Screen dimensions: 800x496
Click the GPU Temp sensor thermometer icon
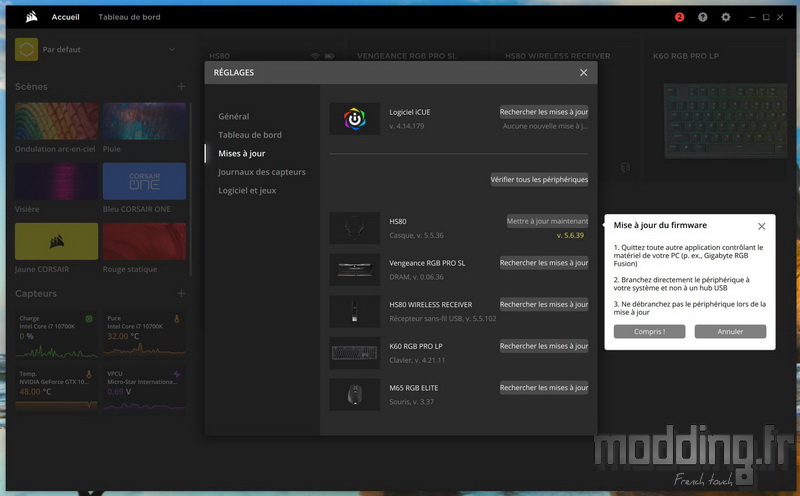coord(89,375)
